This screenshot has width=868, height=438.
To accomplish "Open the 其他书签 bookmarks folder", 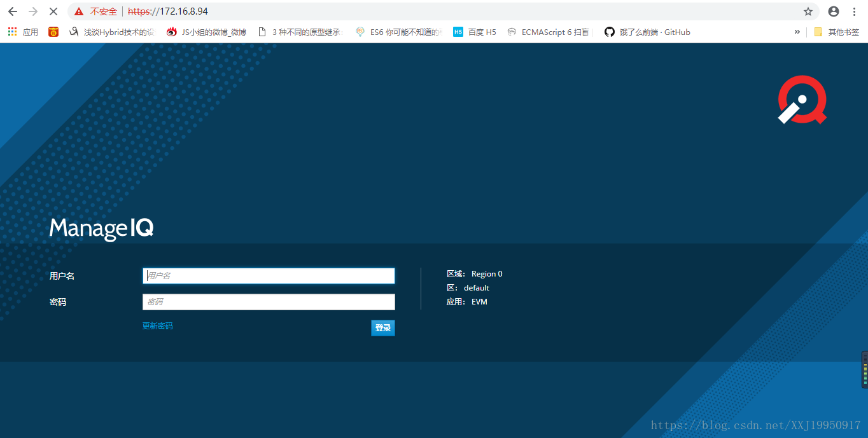I will click(x=837, y=32).
